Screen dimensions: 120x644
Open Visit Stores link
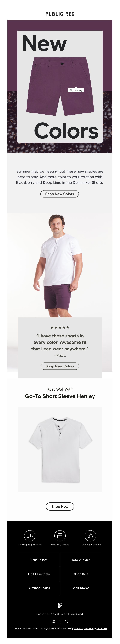pos(81,588)
